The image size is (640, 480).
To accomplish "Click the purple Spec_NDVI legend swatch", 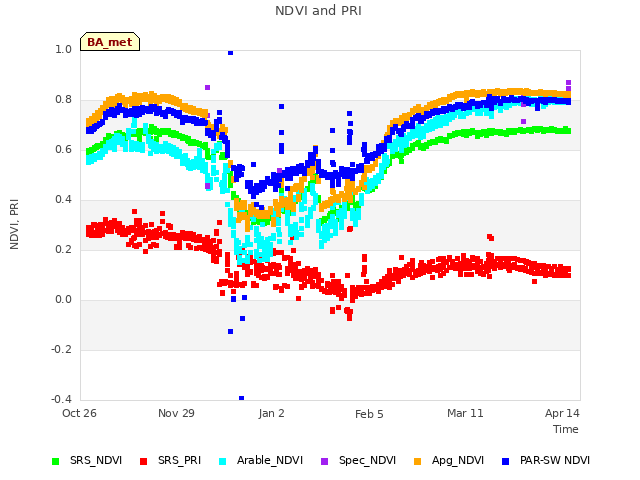I will point(324,461).
